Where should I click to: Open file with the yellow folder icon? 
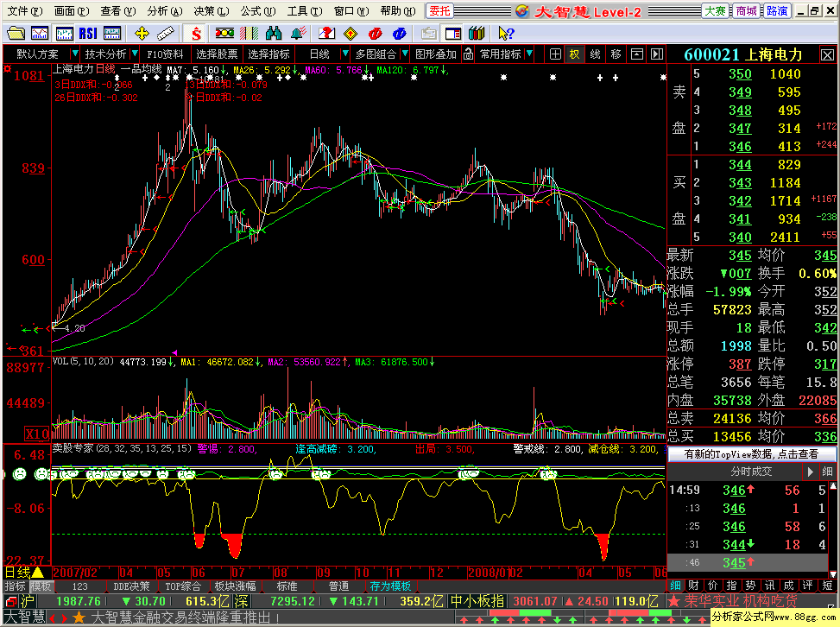coord(16,33)
